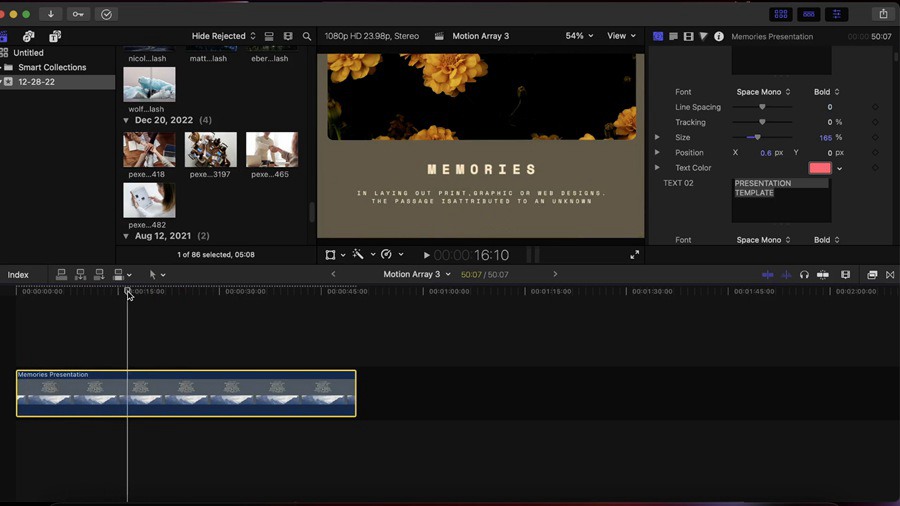Click the Position X value field

coord(766,153)
